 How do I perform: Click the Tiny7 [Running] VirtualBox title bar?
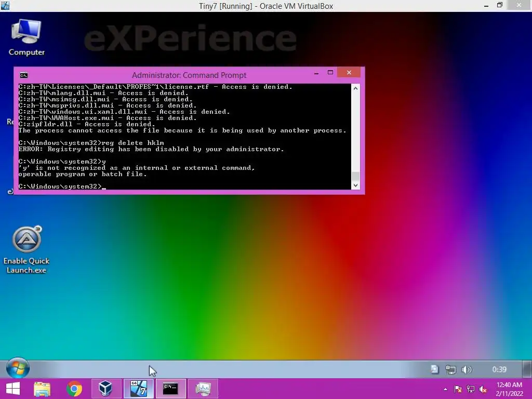click(x=266, y=6)
